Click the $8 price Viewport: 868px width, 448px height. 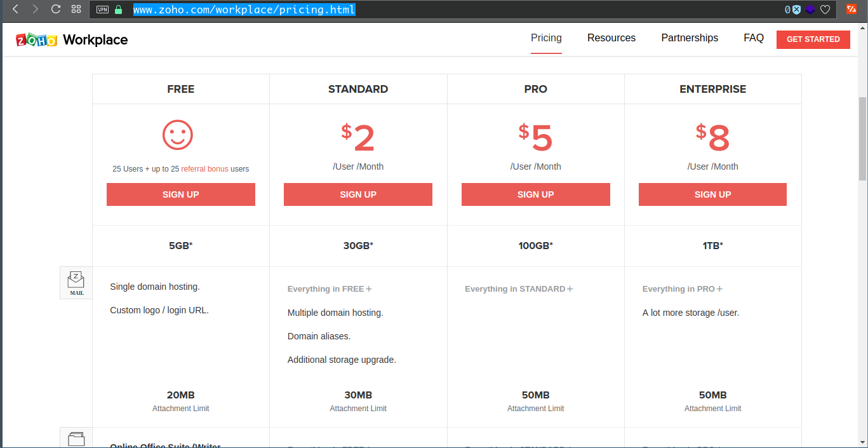713,137
